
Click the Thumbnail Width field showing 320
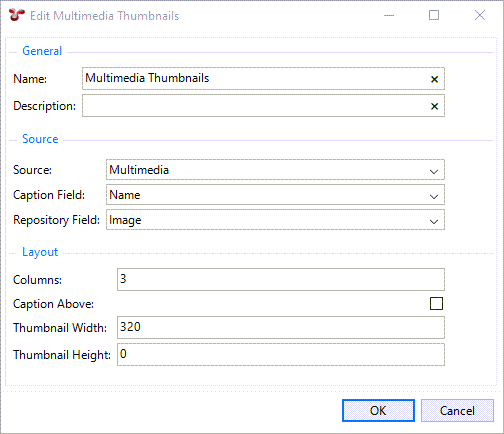[x=281, y=327]
